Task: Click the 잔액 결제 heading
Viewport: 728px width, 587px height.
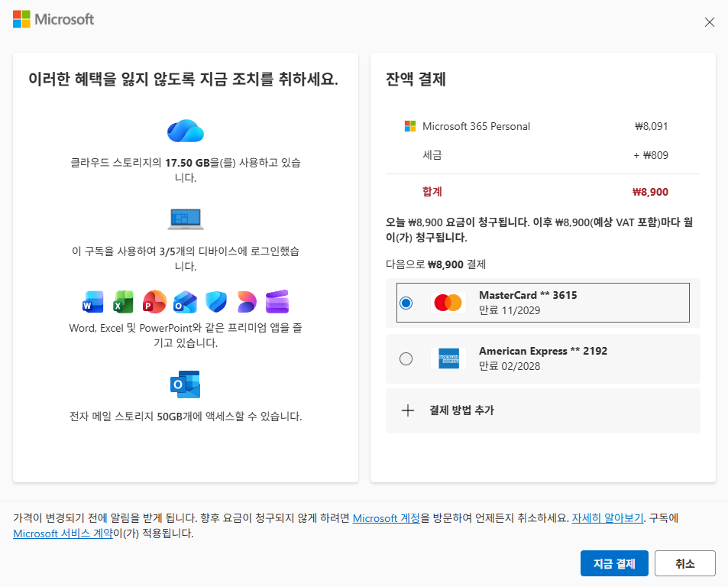Action: coord(416,79)
